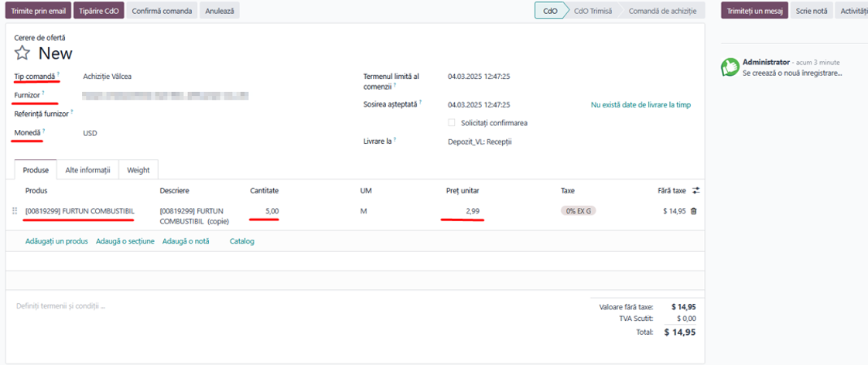
Task: Show help tooltip for Referință furnizor
Action: 72,111
